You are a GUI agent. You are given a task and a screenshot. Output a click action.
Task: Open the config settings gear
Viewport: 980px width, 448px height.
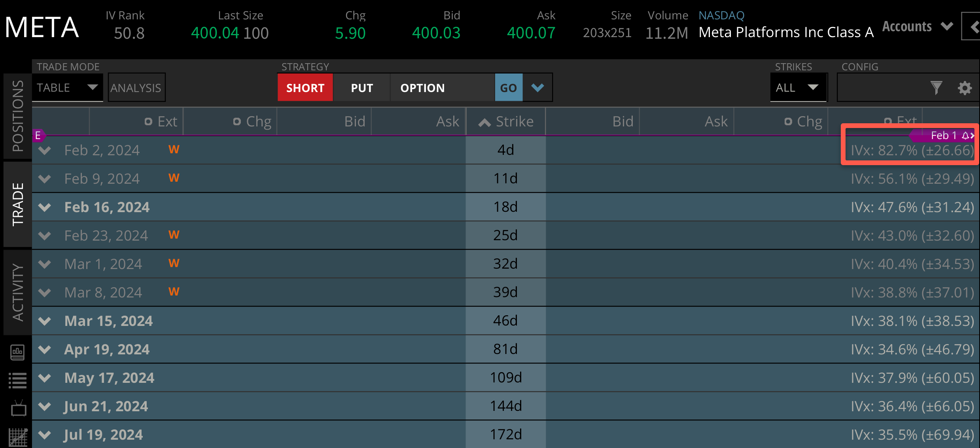[965, 88]
